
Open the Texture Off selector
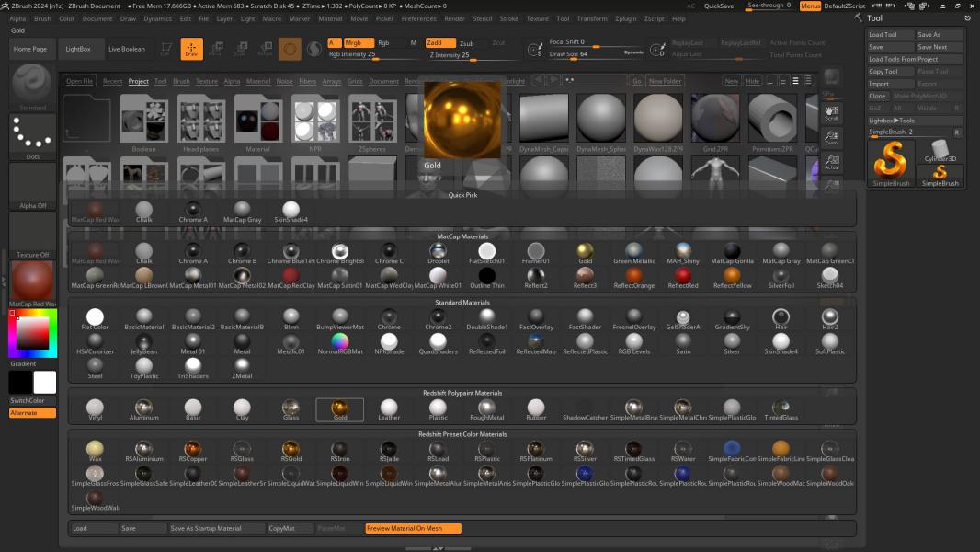tap(32, 235)
